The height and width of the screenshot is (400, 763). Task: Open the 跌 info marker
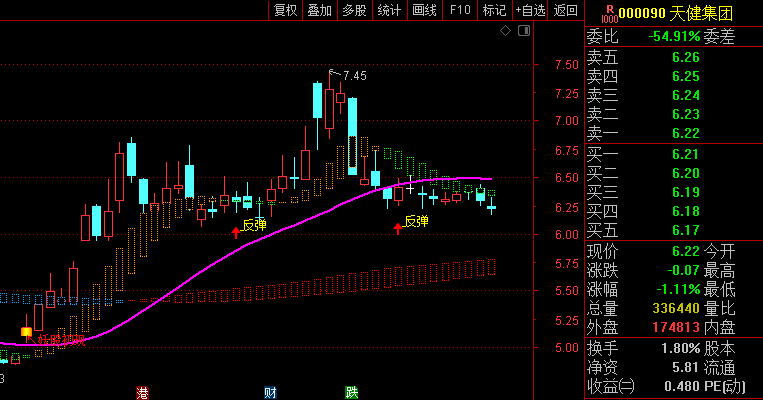click(351, 393)
